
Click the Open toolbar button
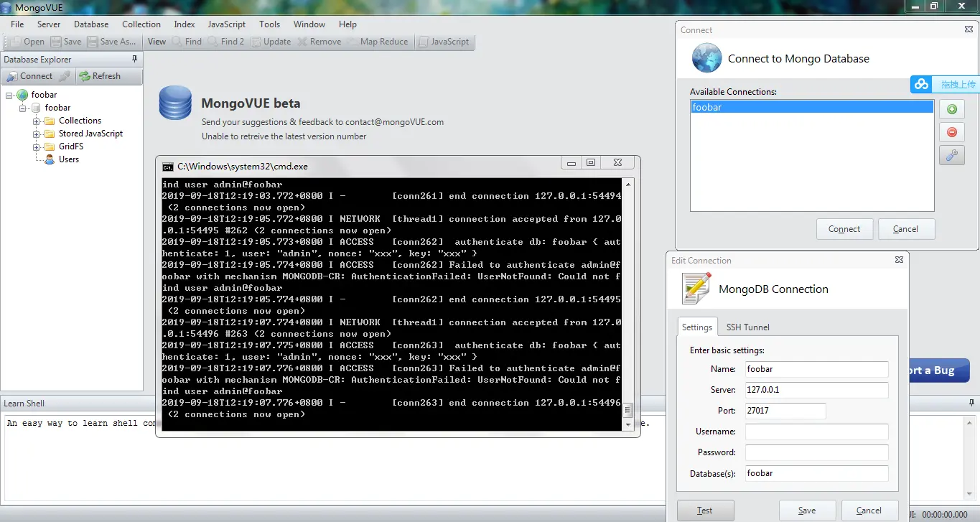[27, 42]
